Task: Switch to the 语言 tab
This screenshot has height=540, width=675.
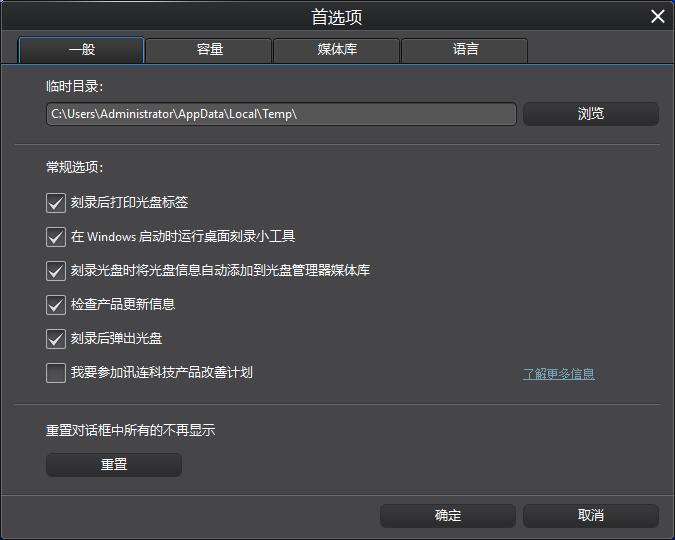Action: pyautogui.click(x=464, y=50)
